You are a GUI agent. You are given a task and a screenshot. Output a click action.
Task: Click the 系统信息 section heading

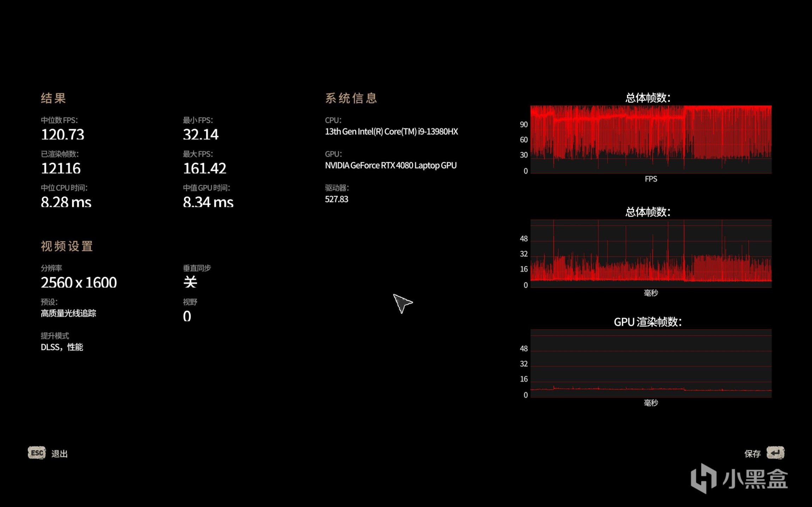pyautogui.click(x=351, y=98)
